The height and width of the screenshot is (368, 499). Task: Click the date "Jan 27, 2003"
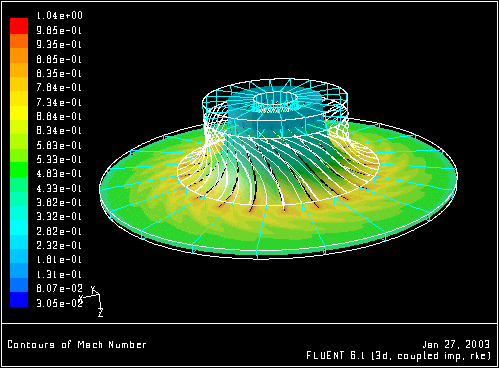(x=456, y=344)
